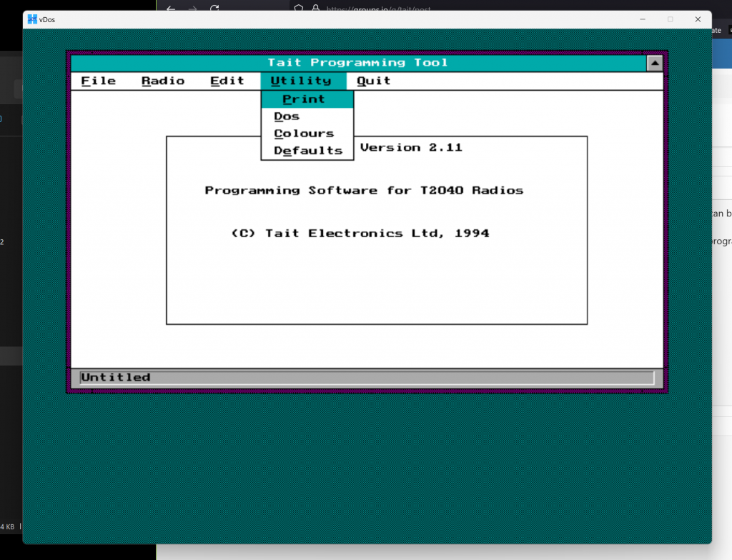732x560 pixels.
Task: Reload the browser page
Action: (x=214, y=9)
